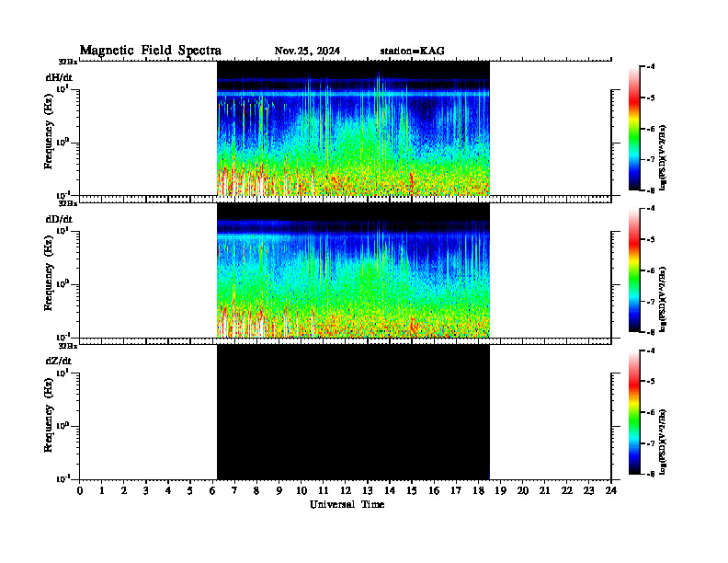Click the black dZ/dt spectrogram area

pos(353,411)
